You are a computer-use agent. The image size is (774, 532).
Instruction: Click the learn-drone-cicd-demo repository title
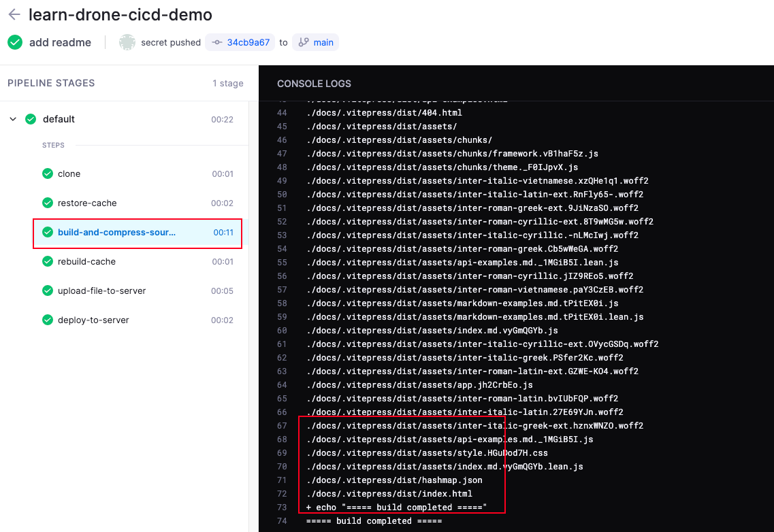[x=120, y=15]
